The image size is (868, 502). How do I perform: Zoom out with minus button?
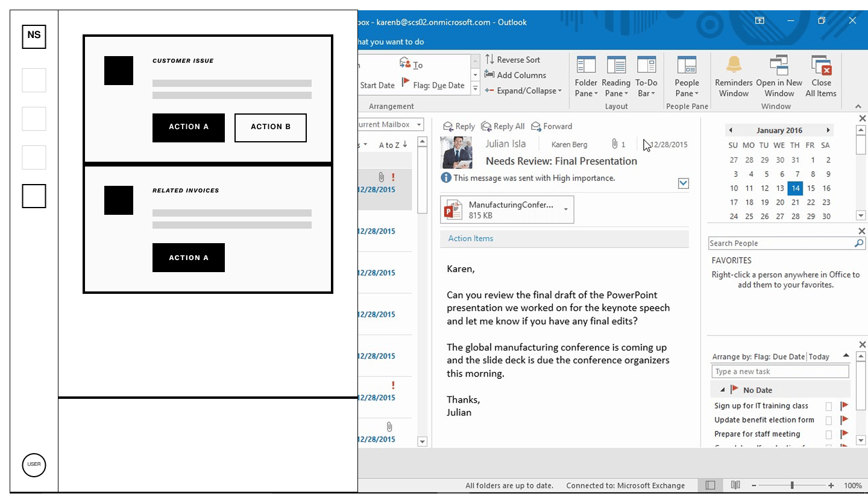[x=754, y=485]
